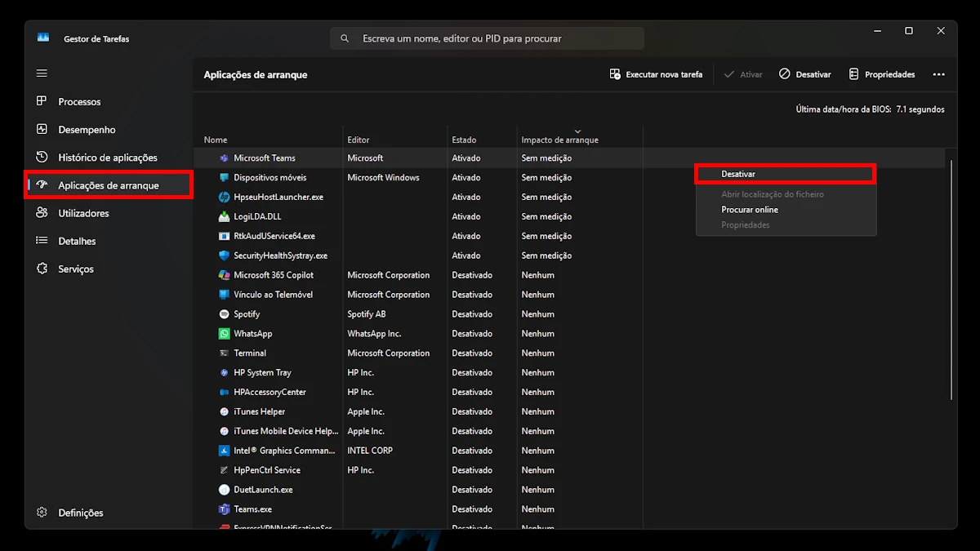
Task: Click the Spotify app icon in list
Action: point(225,314)
